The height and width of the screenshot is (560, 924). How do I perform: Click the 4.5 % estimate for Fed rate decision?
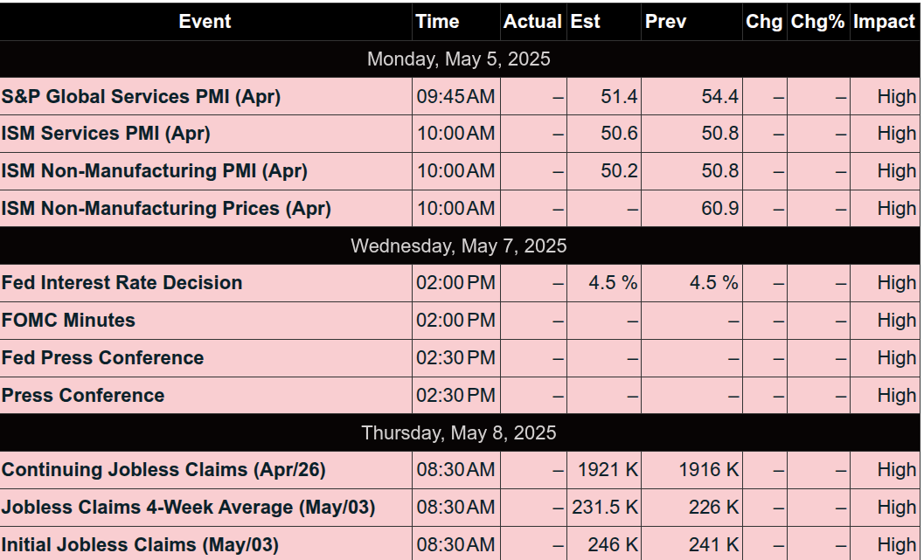point(613,283)
